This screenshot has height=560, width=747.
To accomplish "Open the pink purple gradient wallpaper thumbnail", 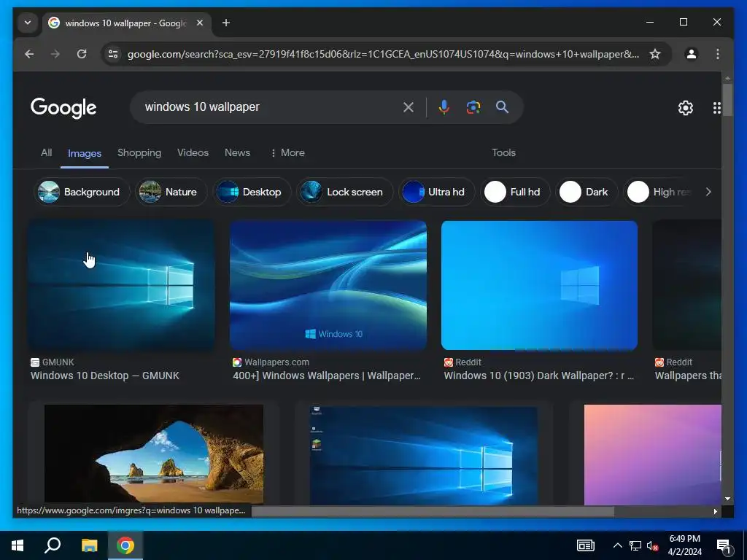I will (x=652, y=455).
